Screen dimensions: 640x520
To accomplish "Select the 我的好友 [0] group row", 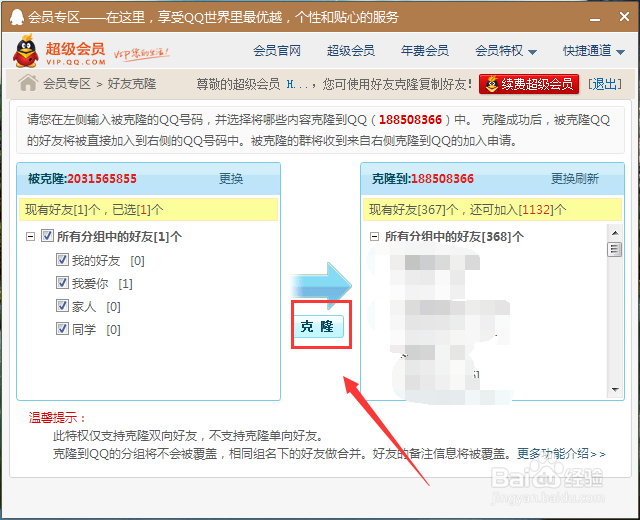I will pos(100,260).
